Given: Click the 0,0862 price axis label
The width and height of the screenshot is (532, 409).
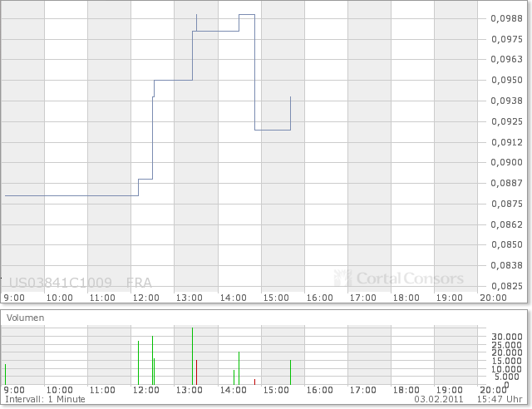Looking at the screenshot, I should pos(506,224).
